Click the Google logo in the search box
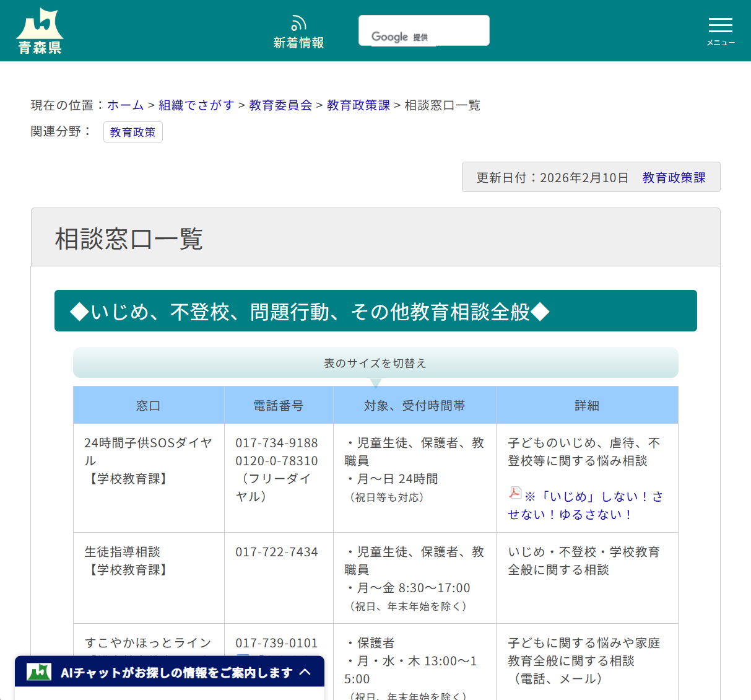Screen dimensions: 751x700 389,37
